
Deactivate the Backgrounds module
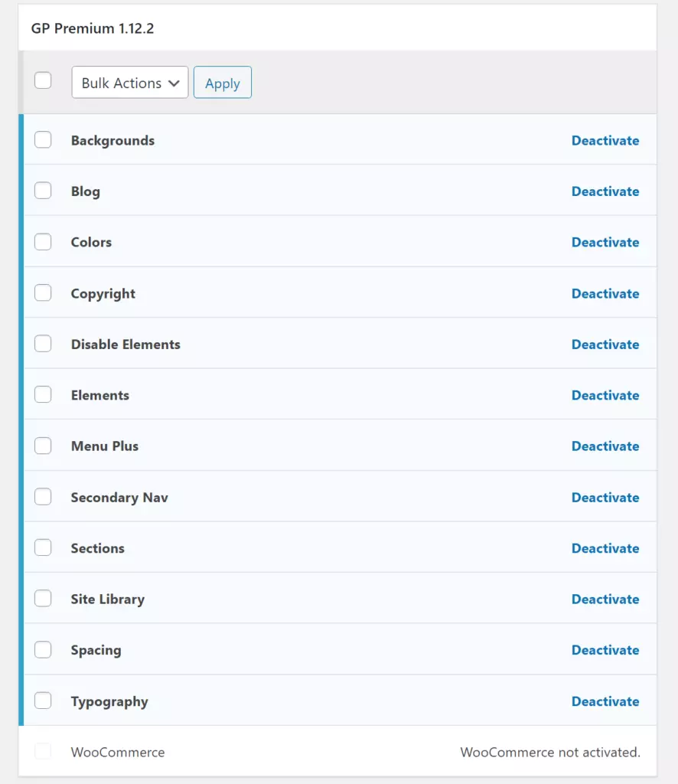[605, 140]
